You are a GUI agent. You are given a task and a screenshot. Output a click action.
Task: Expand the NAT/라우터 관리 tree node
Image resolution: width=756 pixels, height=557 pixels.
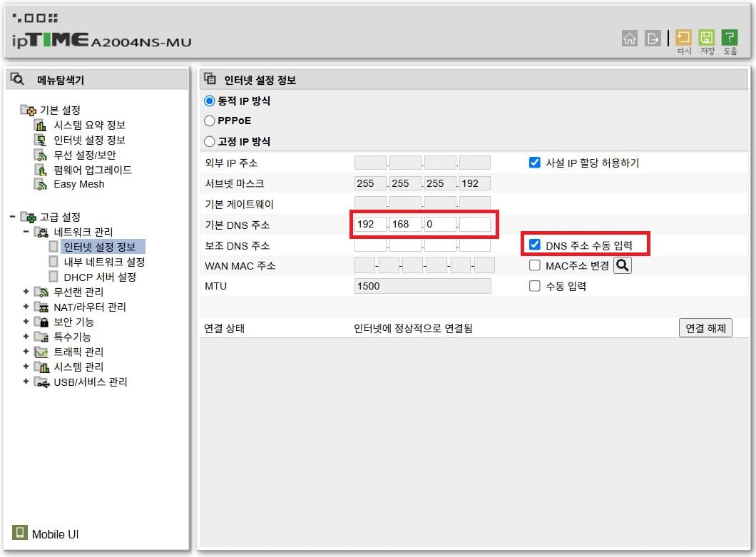26,307
